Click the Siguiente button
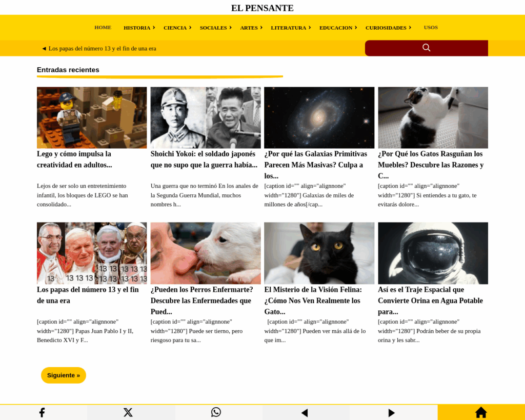The width and height of the screenshot is (525, 420). coord(64,375)
